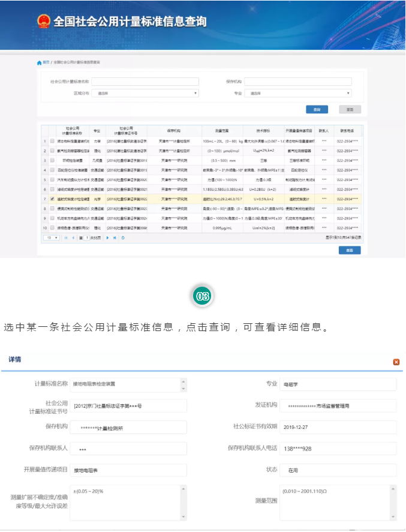Go to previous page of results

click(x=73, y=238)
